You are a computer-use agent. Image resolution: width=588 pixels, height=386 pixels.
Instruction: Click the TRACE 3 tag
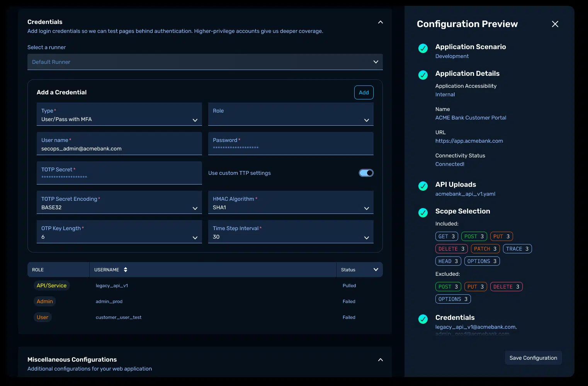(x=517, y=249)
